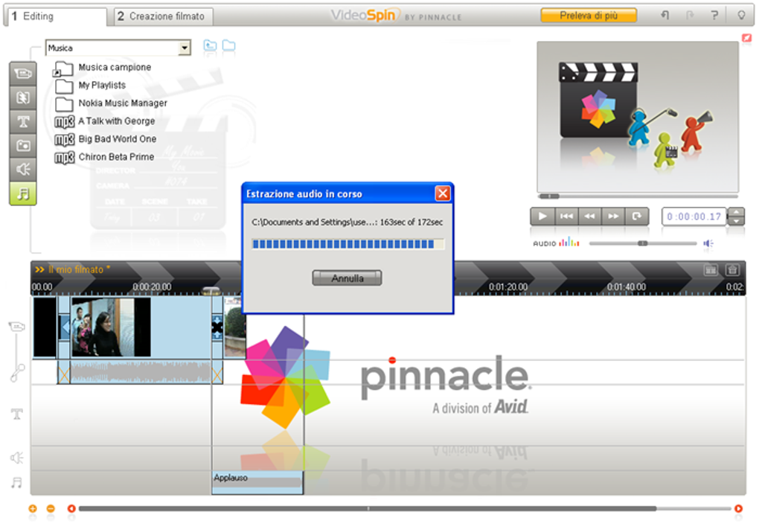Image resolution: width=759 pixels, height=532 pixels.
Task: Adjust the audio volume slider
Action: [642, 243]
